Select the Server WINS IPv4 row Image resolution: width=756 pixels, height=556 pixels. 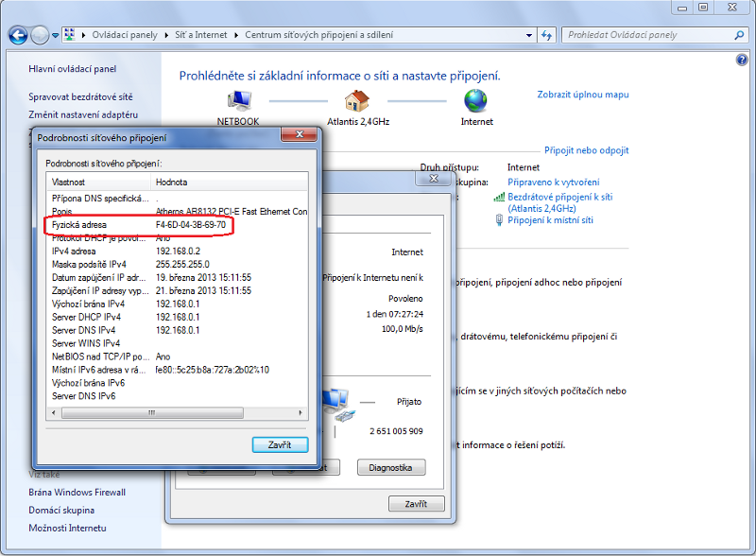(x=178, y=343)
